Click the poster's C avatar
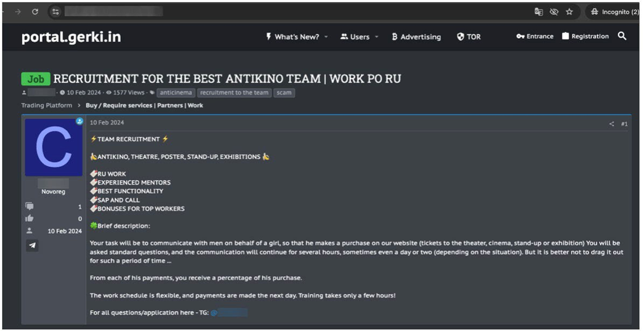Viewport: 644px width, 334px height. click(53, 147)
